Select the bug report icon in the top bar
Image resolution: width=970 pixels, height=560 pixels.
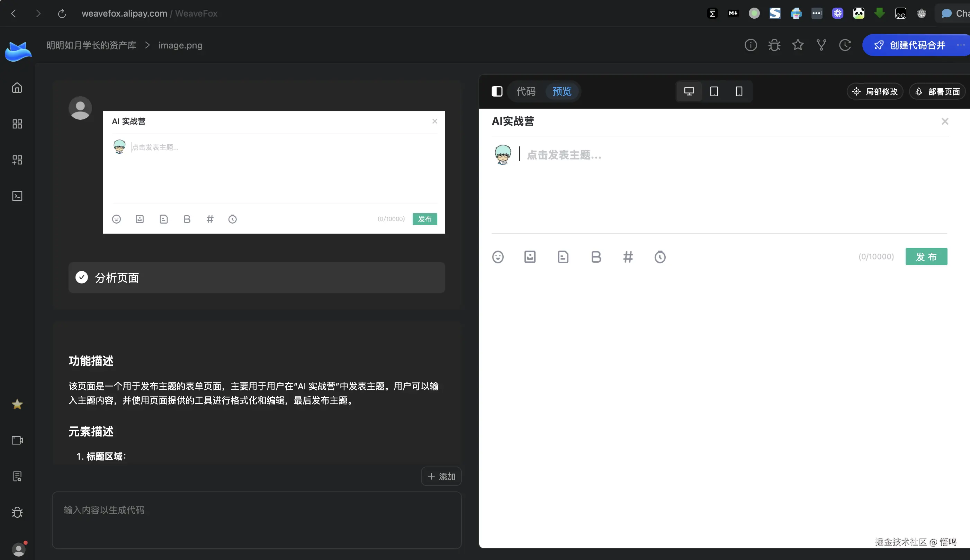[774, 45]
